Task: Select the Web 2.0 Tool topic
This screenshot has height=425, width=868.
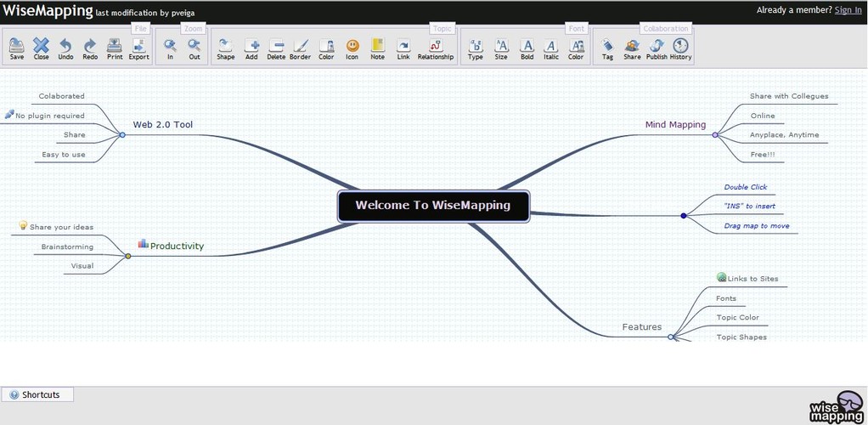Action: coord(163,125)
